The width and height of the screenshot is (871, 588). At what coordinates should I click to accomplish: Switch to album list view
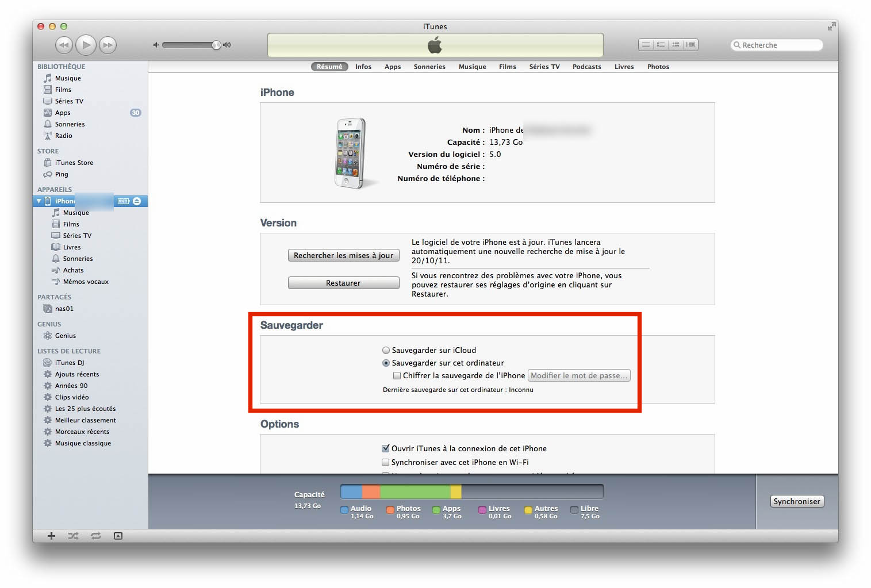click(x=661, y=45)
